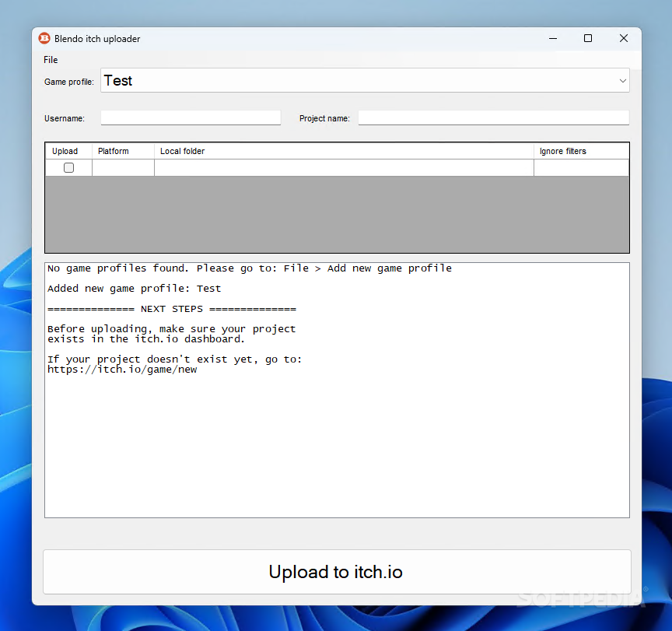The image size is (672, 631).
Task: Click the Ignore filters column header
Action: [582, 151]
